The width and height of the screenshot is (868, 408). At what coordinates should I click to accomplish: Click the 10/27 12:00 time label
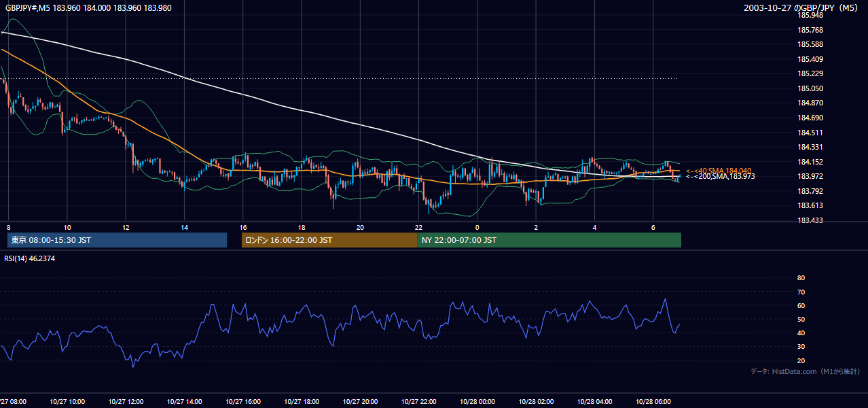pos(126,402)
